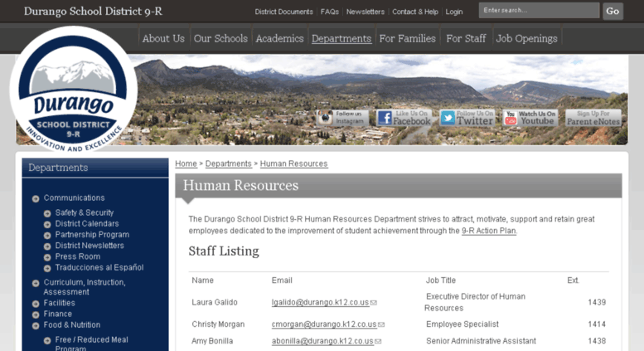This screenshot has width=644, height=351.
Task: Select the name Amy Bonilla
Action: [x=212, y=341]
